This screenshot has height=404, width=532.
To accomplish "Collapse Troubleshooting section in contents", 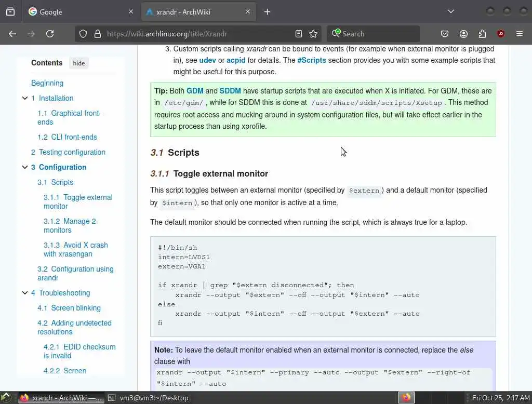I will pyautogui.click(x=25, y=293).
